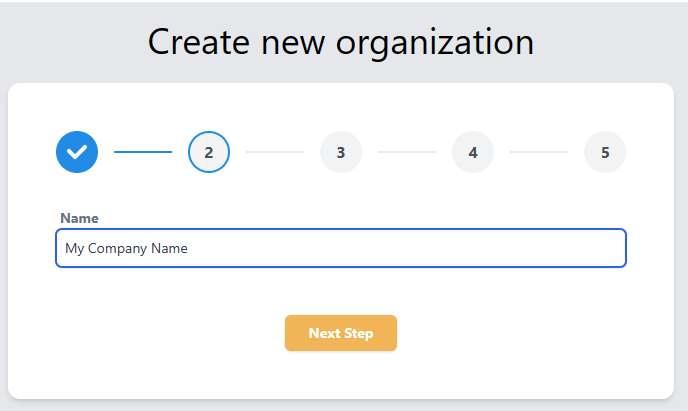Click the blue connector line after the checkmark
The width and height of the screenshot is (688, 411).
pyautogui.click(x=143, y=152)
